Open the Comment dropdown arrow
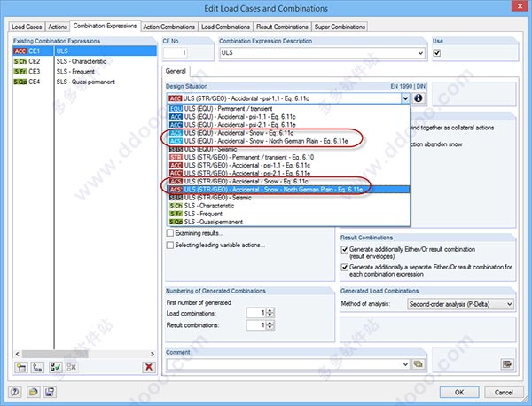The width and height of the screenshot is (532, 406). click(405, 364)
